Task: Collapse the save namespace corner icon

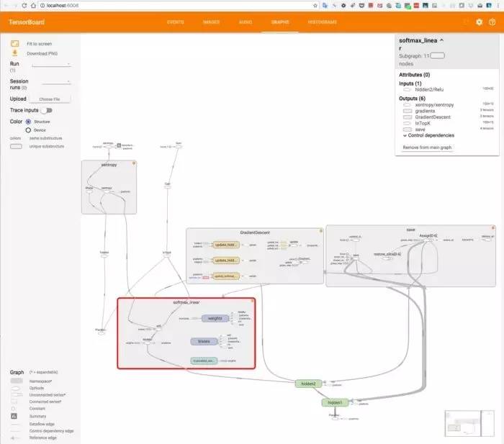Action: (493, 228)
